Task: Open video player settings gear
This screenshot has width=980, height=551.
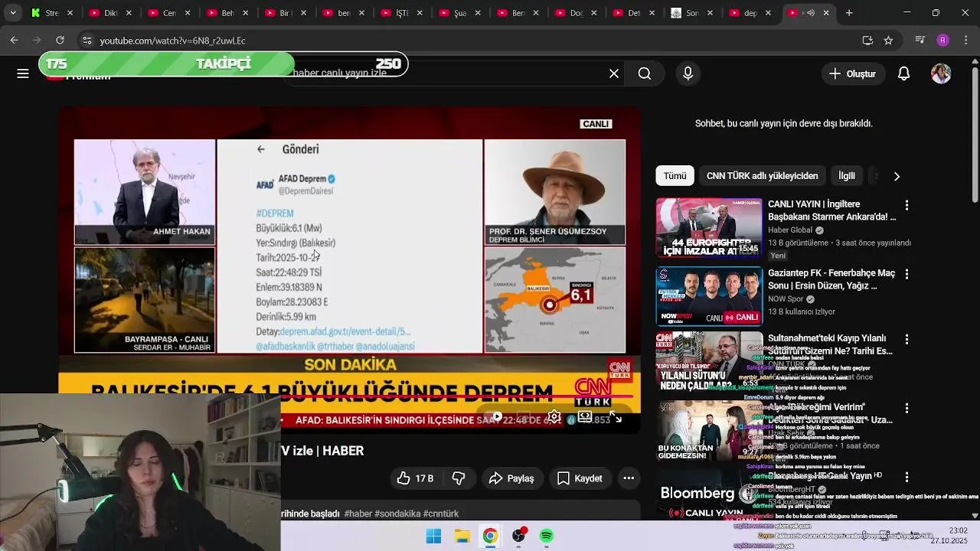Action: pos(554,418)
